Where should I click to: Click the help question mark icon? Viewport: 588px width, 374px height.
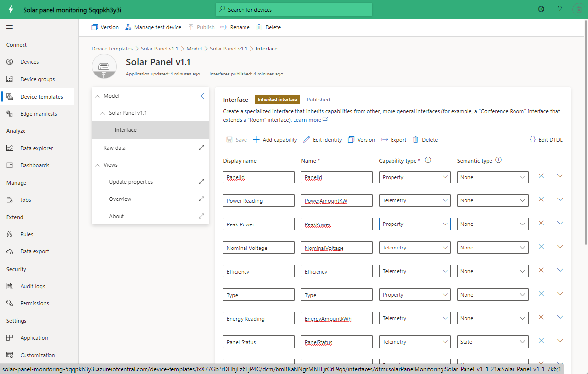coord(560,9)
